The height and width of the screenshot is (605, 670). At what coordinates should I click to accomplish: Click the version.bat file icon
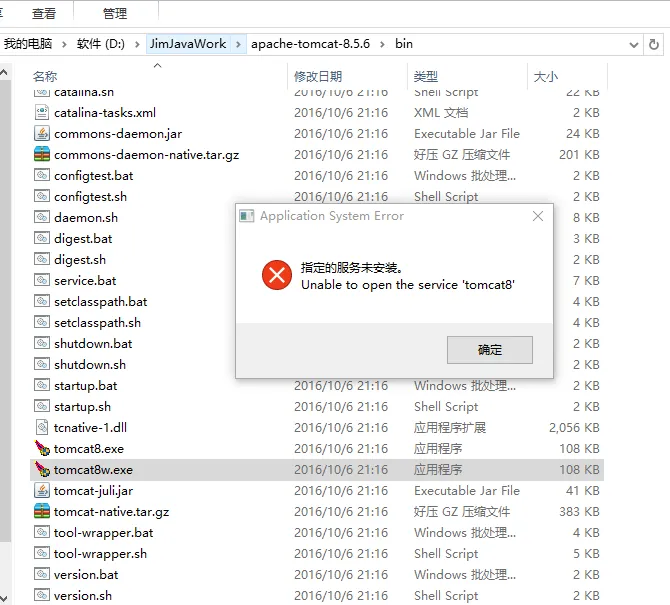41,574
